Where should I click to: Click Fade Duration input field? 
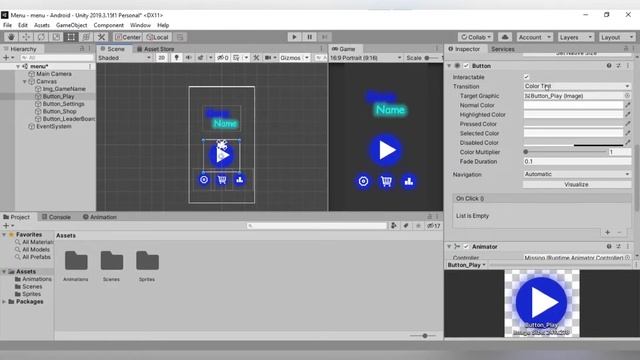[577, 162]
